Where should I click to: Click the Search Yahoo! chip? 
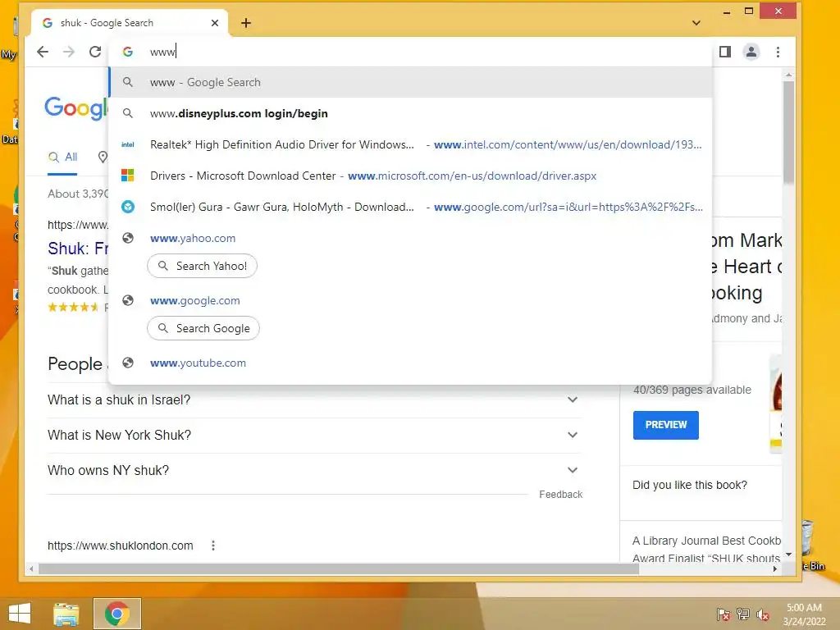[202, 267]
